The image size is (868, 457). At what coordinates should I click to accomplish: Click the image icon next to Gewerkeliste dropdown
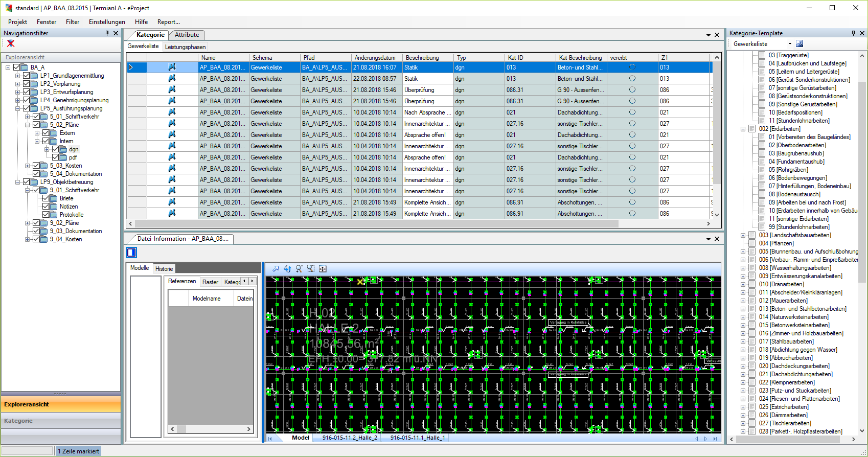pos(800,44)
